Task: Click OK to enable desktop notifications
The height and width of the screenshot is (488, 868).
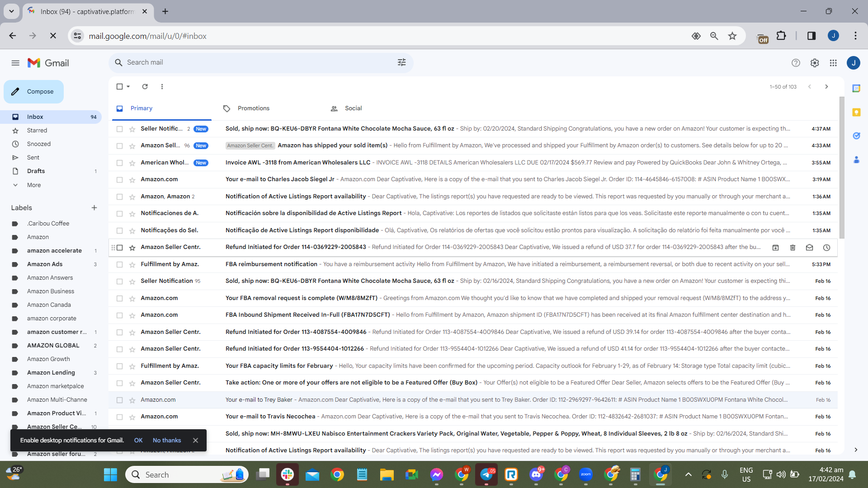Action: 138,441
